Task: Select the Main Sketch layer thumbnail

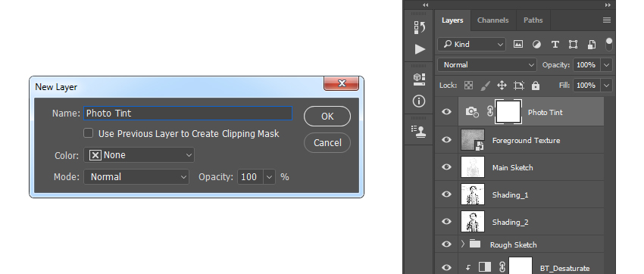Action: point(473,167)
